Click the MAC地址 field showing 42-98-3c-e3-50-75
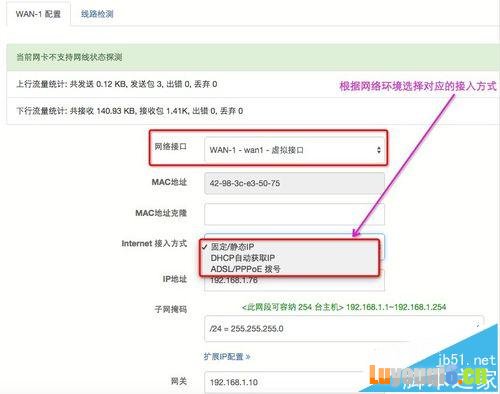Viewport: 500px width, 394px height. (x=294, y=183)
